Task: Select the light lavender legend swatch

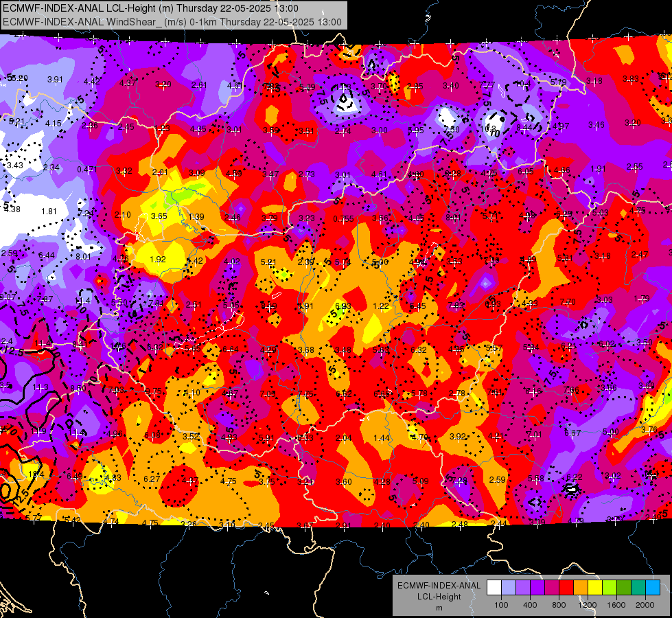Action: 509,588
